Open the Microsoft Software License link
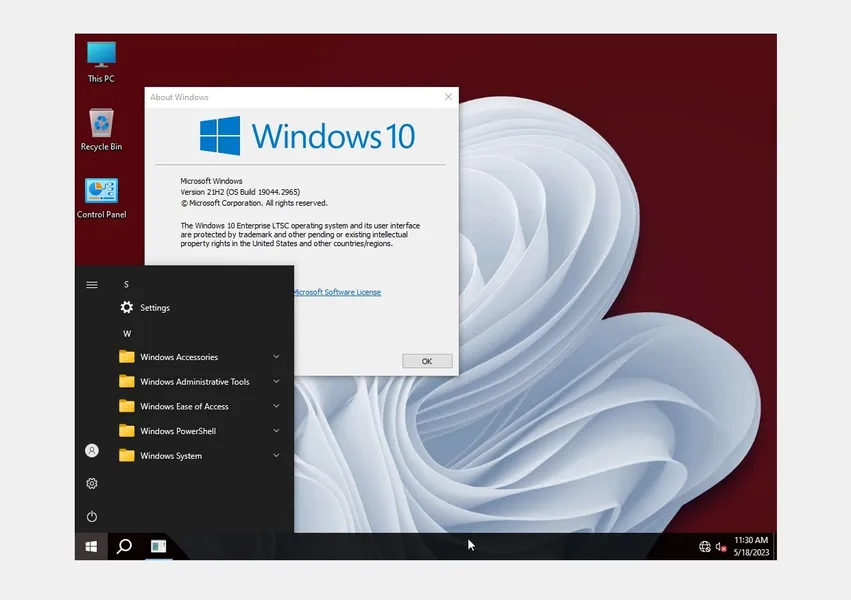 coord(337,292)
